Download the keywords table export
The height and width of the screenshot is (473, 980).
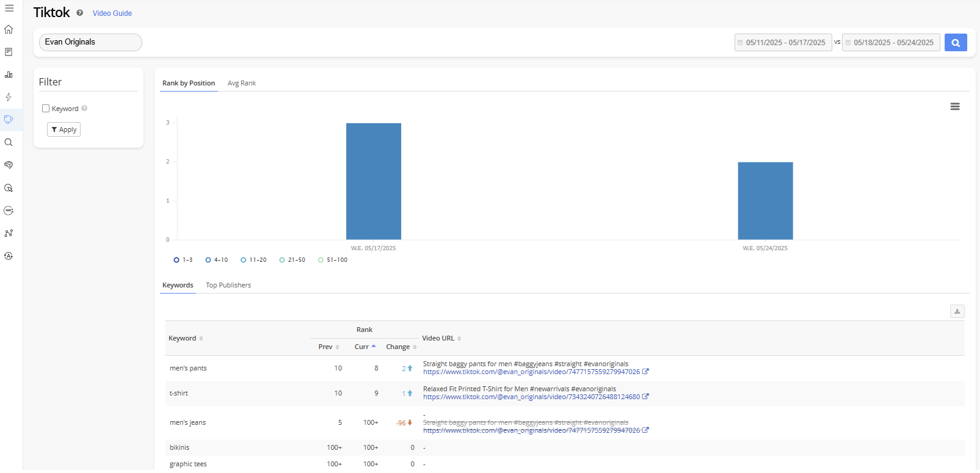[x=957, y=311]
